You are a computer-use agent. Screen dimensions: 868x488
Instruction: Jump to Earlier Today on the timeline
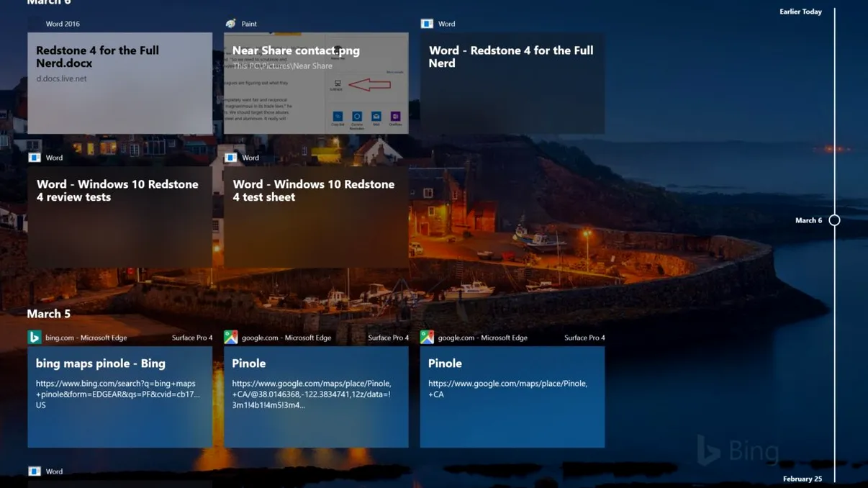[800, 11]
